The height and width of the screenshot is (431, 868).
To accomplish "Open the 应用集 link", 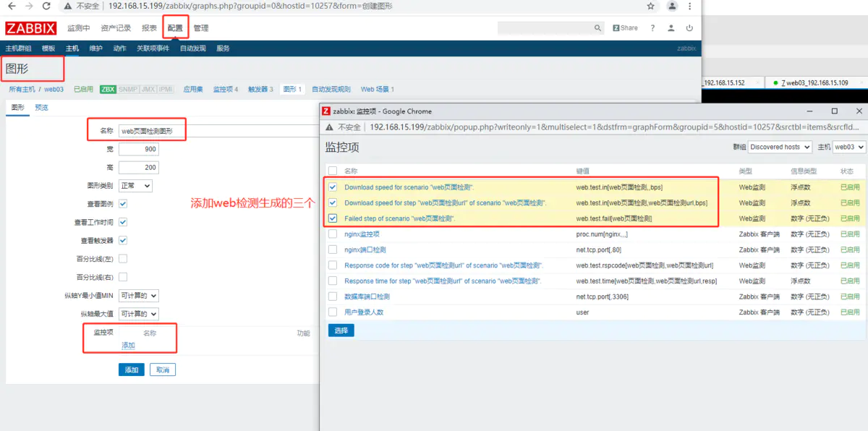I will 193,90.
